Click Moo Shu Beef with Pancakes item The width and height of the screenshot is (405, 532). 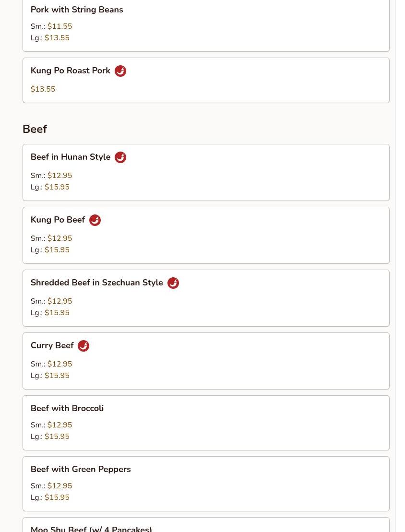click(91, 529)
